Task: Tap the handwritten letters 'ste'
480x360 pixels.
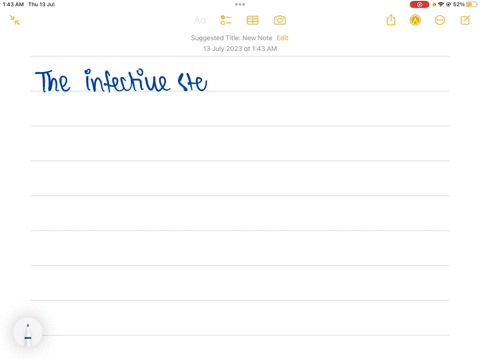Action: tap(192, 82)
